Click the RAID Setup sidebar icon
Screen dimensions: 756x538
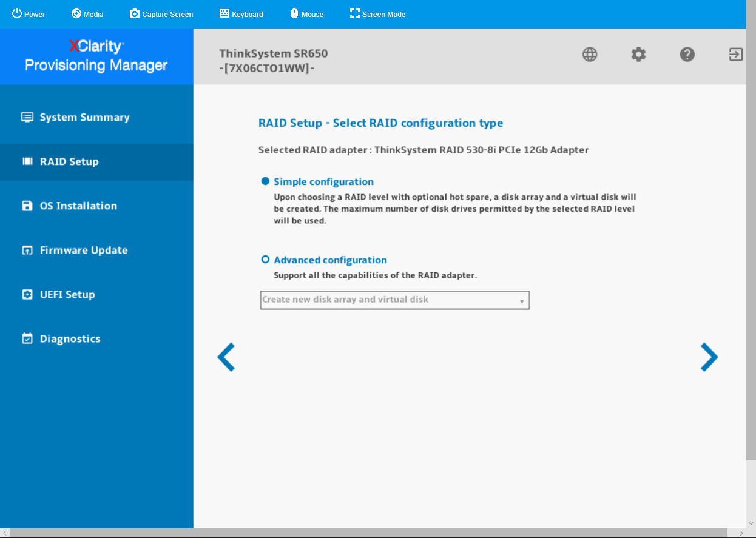pos(27,161)
